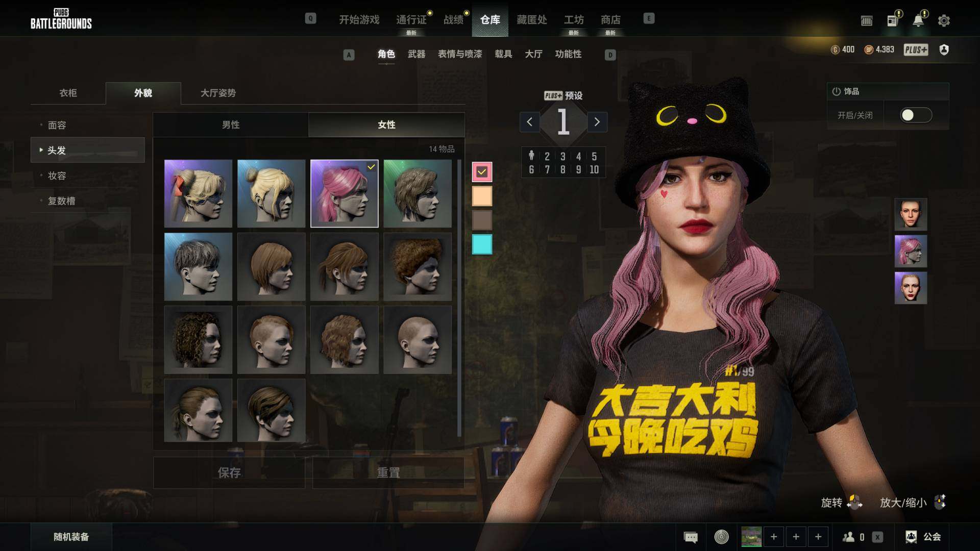Click the first plus slot to invite teammate
The width and height of the screenshot is (980, 551).
click(x=774, y=537)
